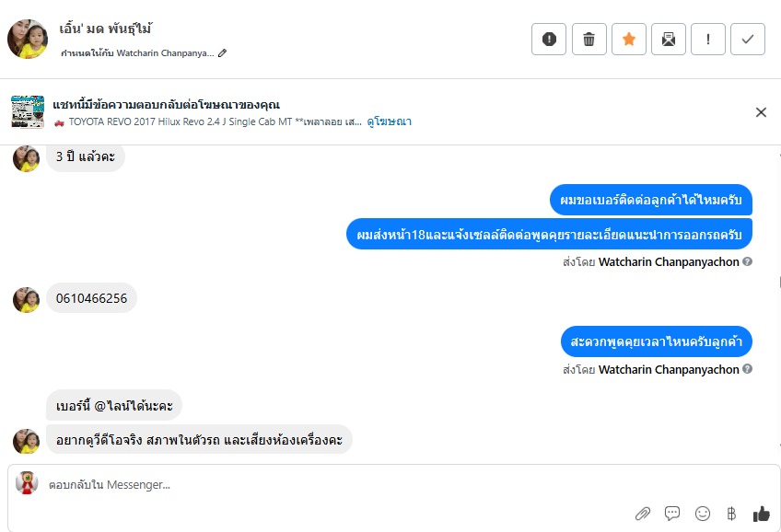Toggle the orange star follow-up marker

click(x=629, y=39)
